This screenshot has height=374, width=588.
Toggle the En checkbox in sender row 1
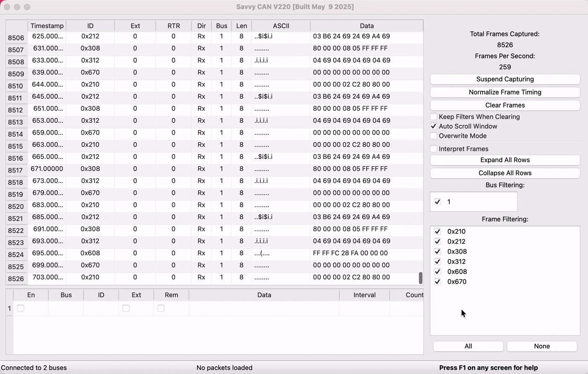21,308
